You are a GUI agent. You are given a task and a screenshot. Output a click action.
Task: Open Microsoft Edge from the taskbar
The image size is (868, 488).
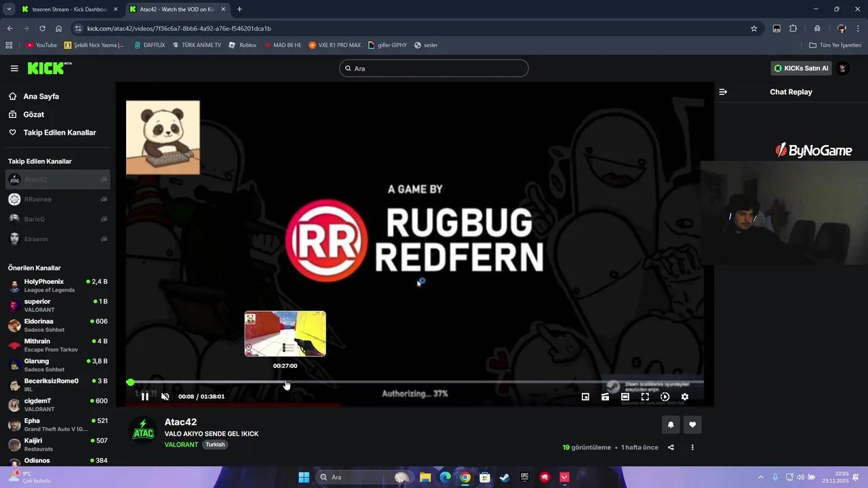pyautogui.click(x=445, y=477)
